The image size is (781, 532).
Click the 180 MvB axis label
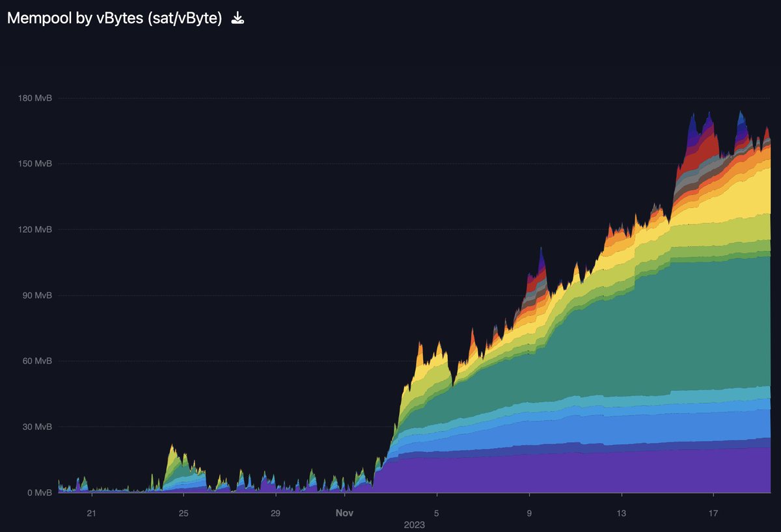point(34,98)
